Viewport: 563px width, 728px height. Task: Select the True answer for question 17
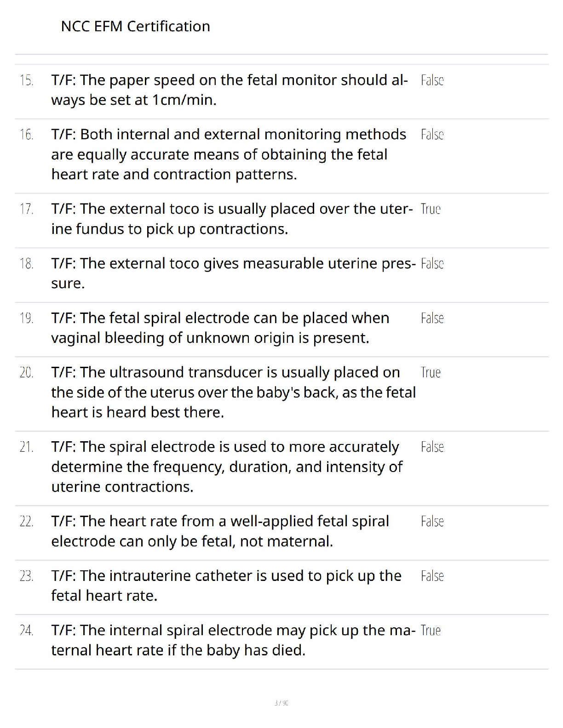[431, 209]
